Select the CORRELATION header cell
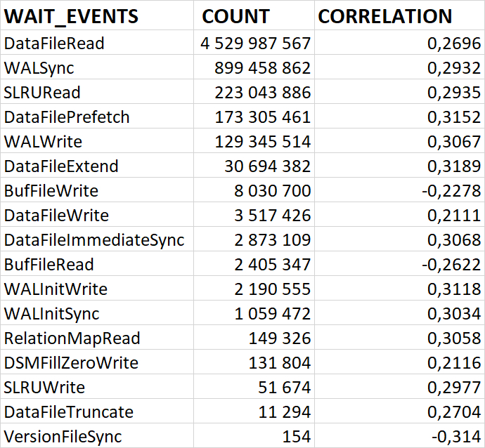Image resolution: width=485 pixels, height=448 pixels. click(385, 17)
